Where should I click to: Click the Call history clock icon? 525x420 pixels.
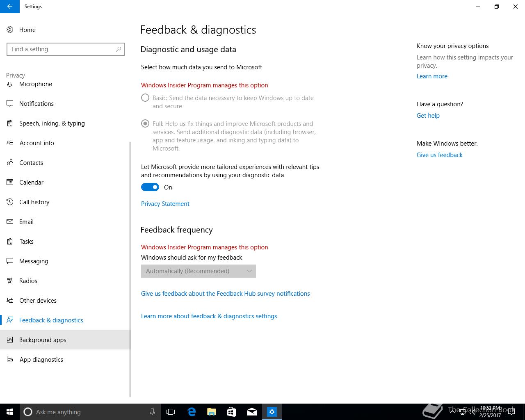[x=10, y=202]
